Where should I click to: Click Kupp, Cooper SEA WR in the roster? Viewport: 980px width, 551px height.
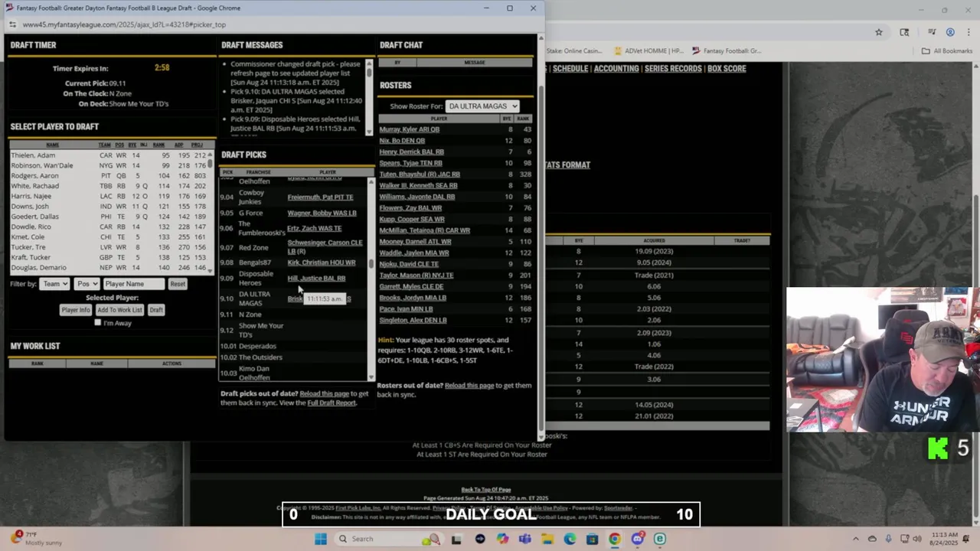[x=412, y=219]
